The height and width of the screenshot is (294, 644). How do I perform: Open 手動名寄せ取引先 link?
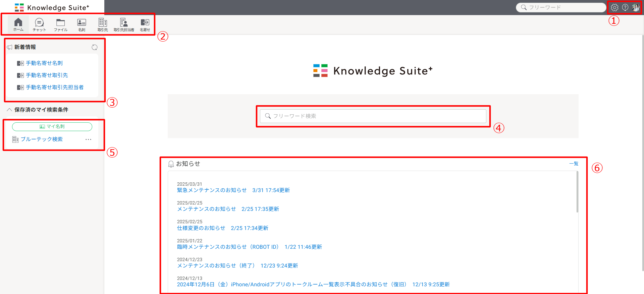point(47,75)
